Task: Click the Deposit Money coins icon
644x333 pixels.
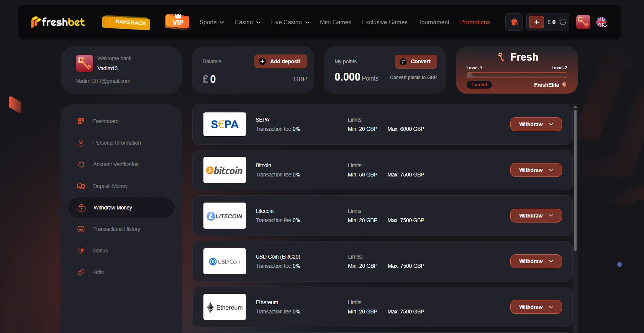Action: (81, 186)
